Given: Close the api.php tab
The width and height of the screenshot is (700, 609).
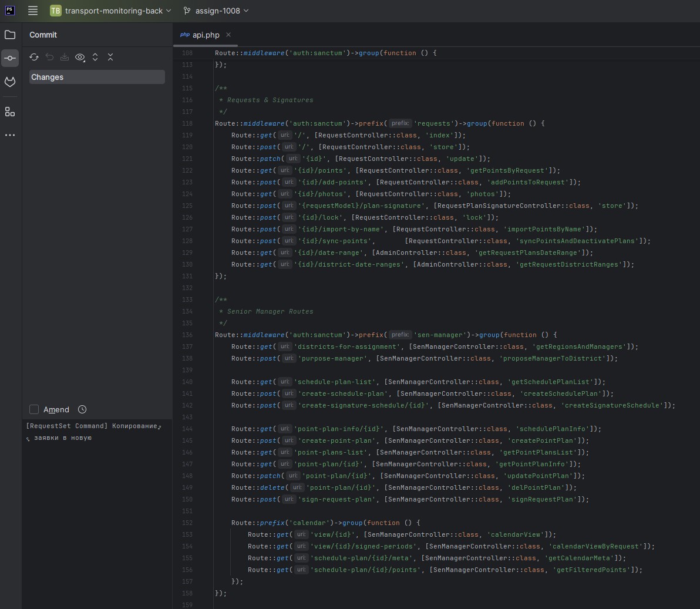Looking at the screenshot, I should (228, 35).
